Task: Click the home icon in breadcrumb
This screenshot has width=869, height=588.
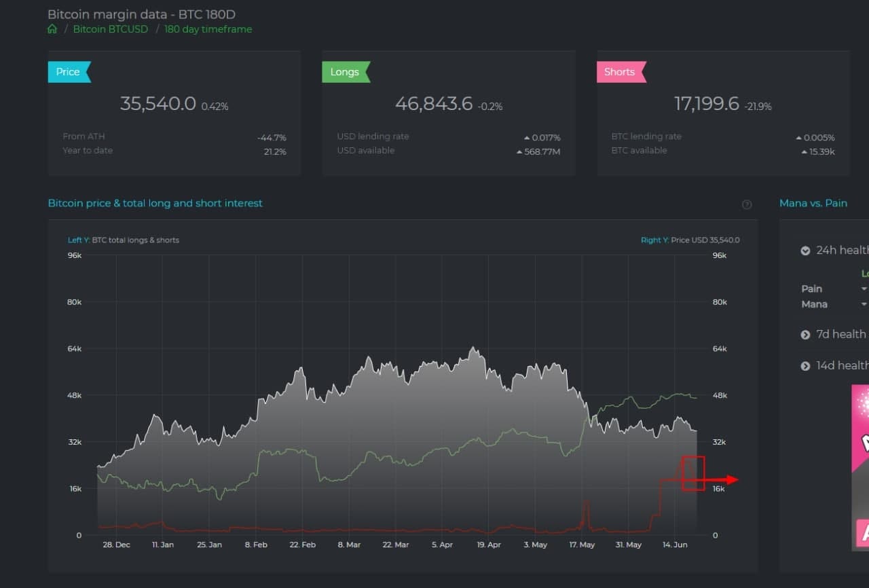Action: click(52, 29)
